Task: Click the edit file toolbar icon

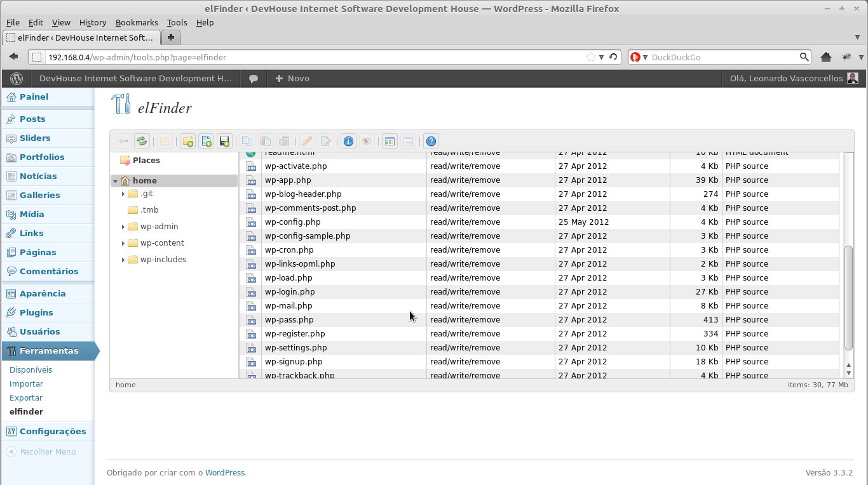Action: tap(325, 142)
